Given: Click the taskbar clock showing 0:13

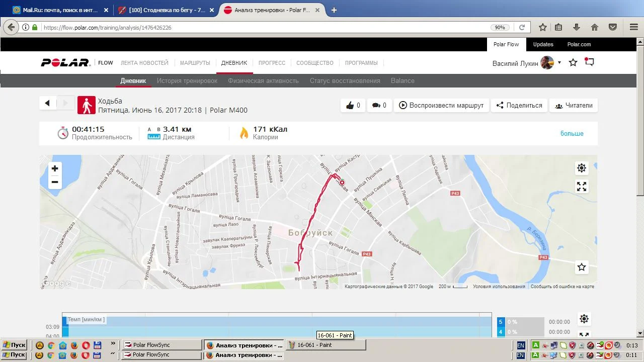Looking at the screenshot, I should tap(632, 345).
